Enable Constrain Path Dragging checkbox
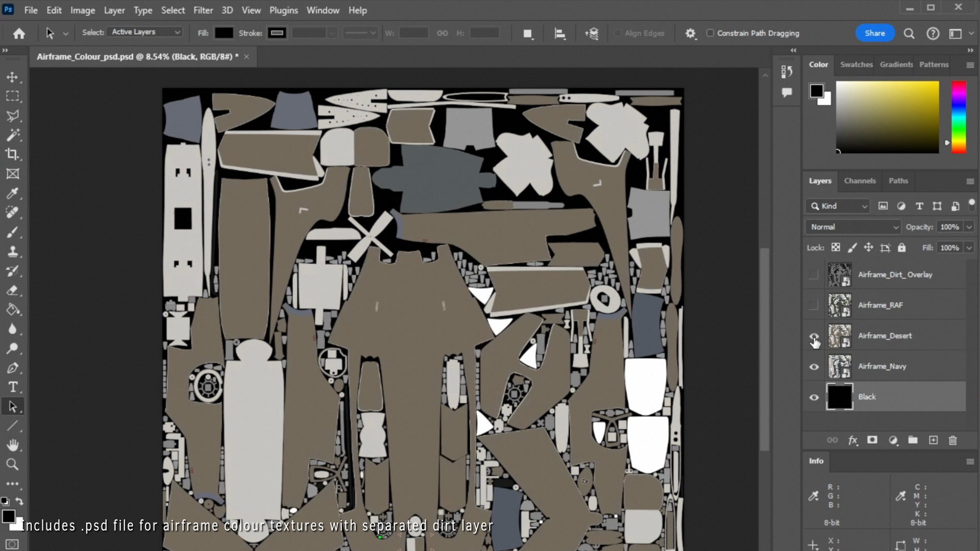The height and width of the screenshot is (551, 980). coord(710,33)
